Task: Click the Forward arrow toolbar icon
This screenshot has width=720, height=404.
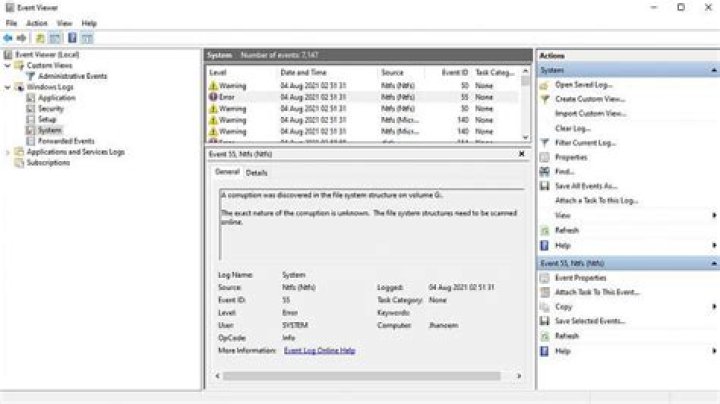Action: (21, 38)
